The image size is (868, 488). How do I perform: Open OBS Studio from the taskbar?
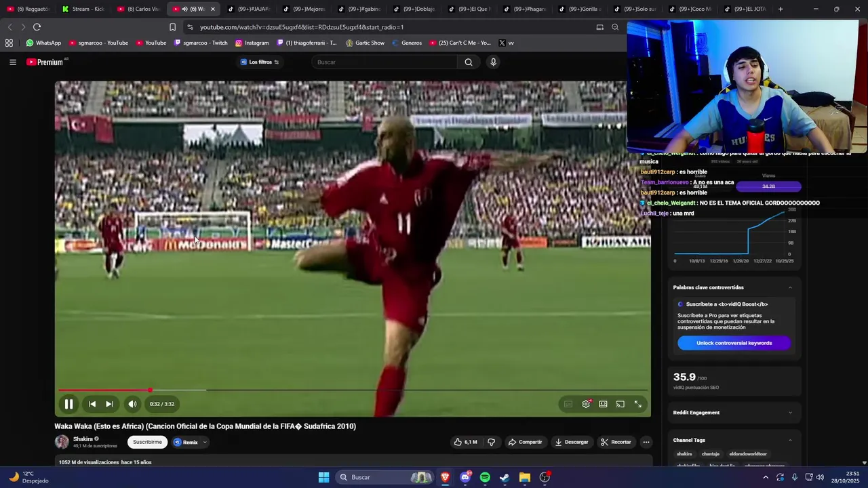[545, 477]
